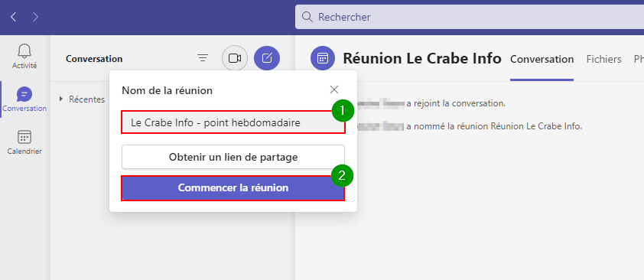Click the filter conversations icon
Viewport: 644px width, 280px height.
[x=203, y=58]
